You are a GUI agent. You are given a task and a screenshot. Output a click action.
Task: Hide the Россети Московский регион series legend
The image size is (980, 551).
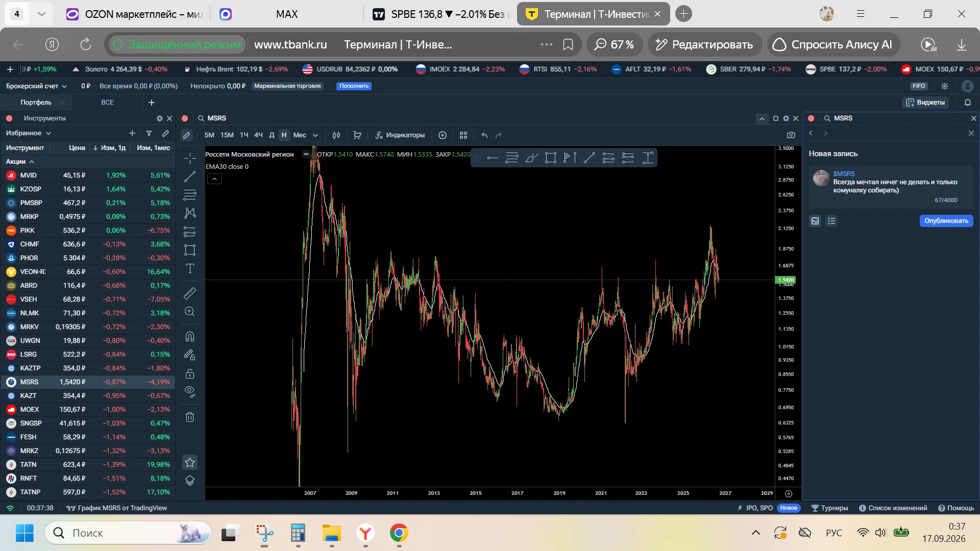pyautogui.click(x=306, y=154)
